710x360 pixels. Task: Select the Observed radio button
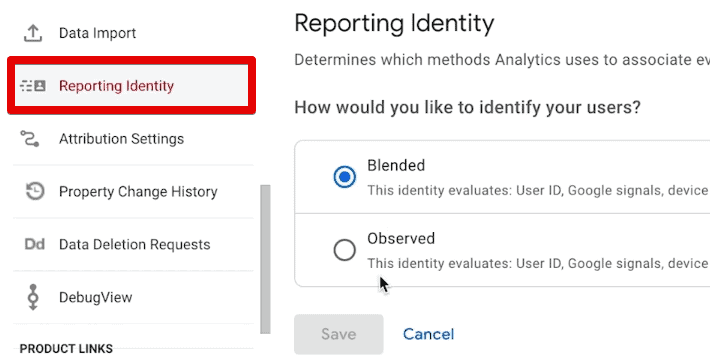[345, 250]
